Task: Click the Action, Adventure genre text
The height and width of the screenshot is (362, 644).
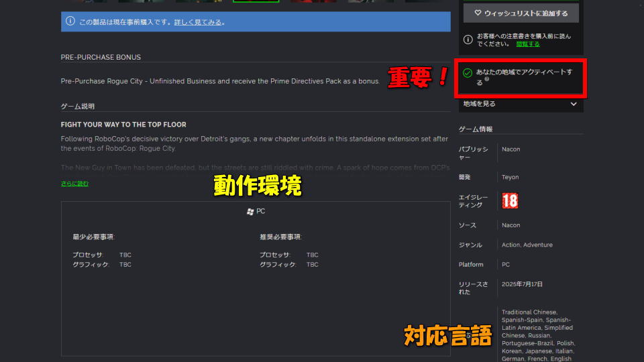Action: (x=527, y=245)
